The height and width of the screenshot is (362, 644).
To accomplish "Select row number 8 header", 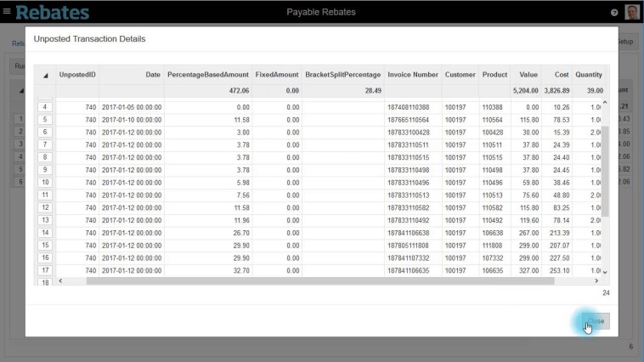I will click(45, 157).
